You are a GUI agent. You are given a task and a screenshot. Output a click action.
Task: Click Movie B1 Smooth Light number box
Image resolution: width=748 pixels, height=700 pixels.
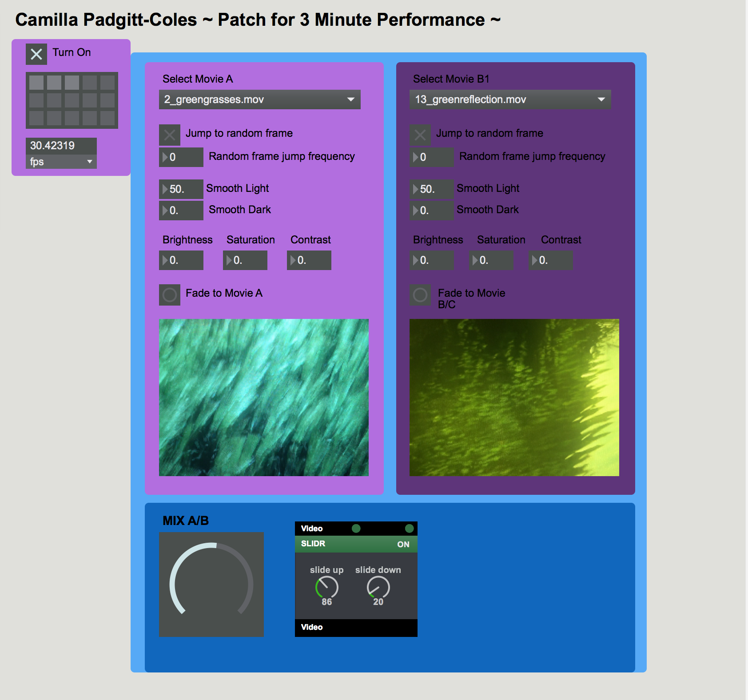tap(432, 189)
